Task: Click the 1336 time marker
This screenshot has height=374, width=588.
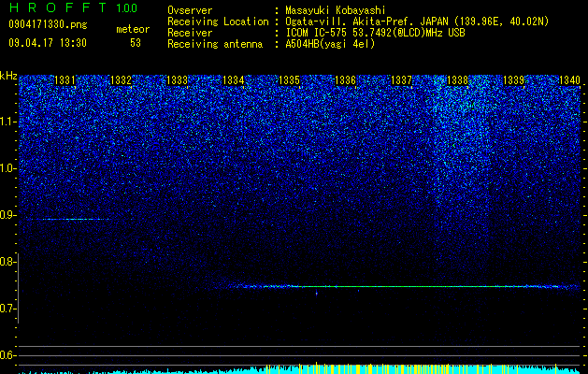Action: (345, 80)
